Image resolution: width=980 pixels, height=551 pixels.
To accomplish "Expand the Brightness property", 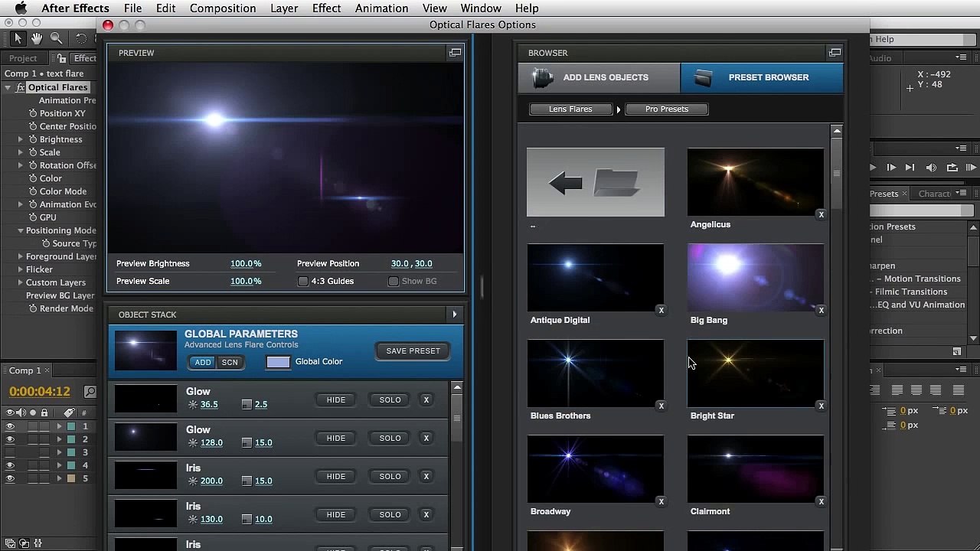I will 21,139.
